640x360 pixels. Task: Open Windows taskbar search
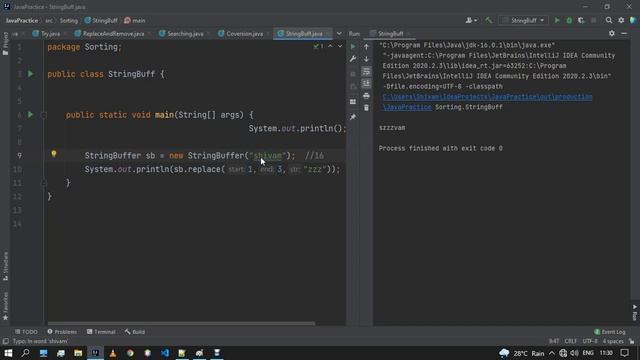[25, 353]
